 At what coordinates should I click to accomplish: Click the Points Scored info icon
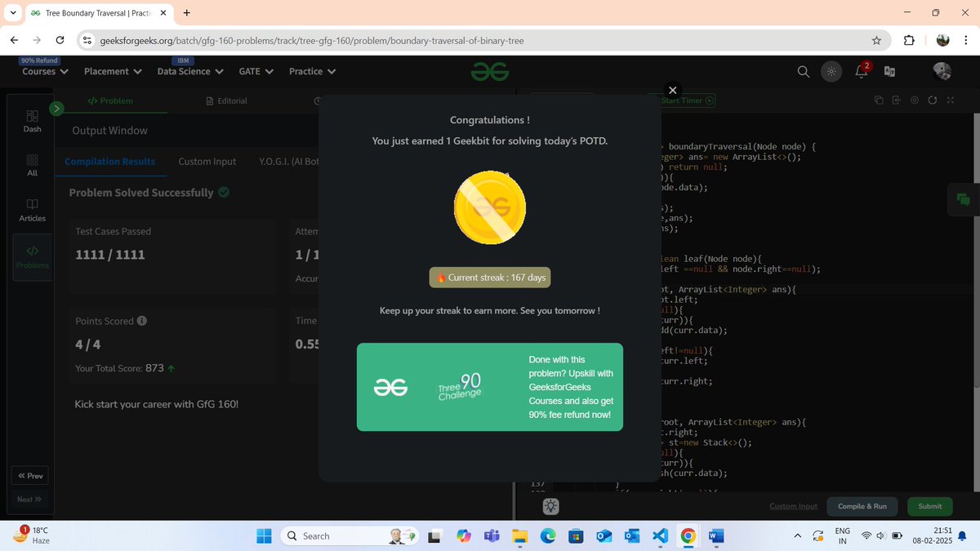[x=142, y=321]
